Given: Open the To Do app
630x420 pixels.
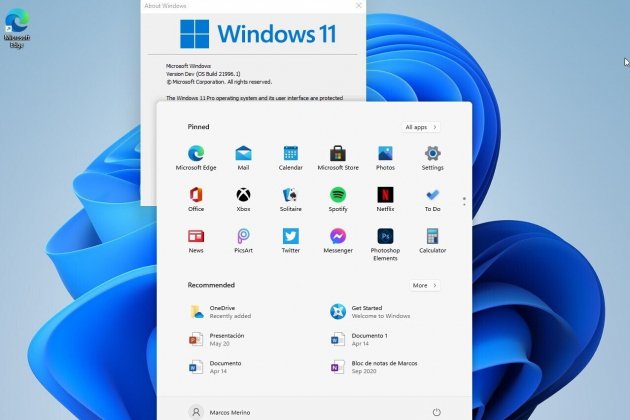Looking at the screenshot, I should click(433, 199).
